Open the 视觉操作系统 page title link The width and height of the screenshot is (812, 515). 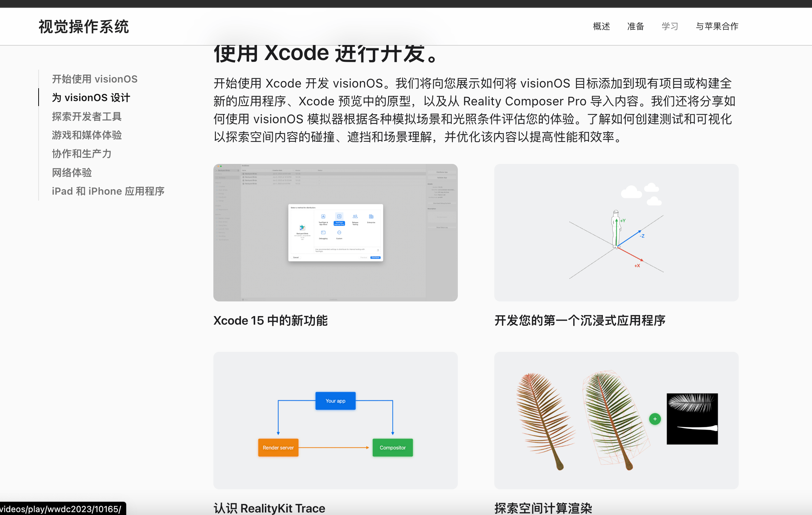tap(84, 27)
